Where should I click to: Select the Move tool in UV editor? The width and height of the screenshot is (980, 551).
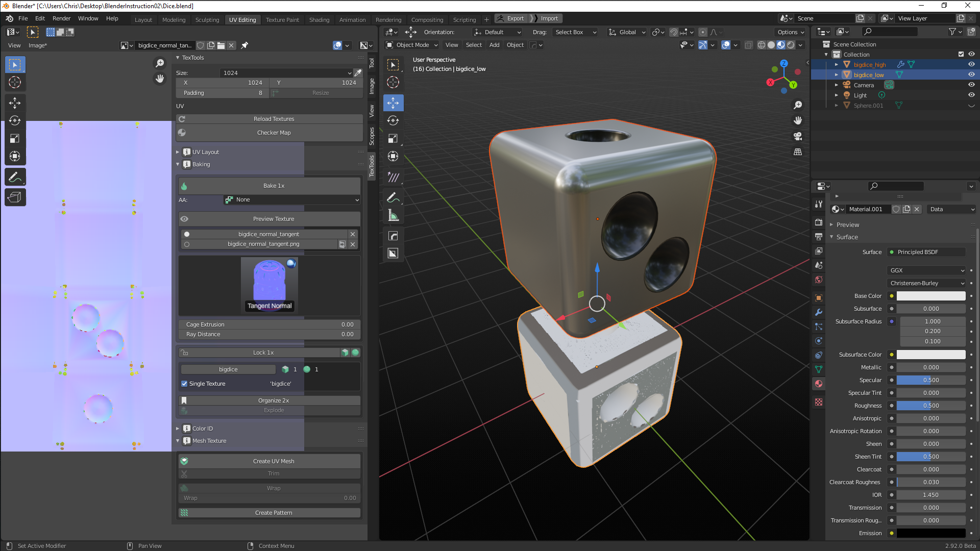[15, 103]
